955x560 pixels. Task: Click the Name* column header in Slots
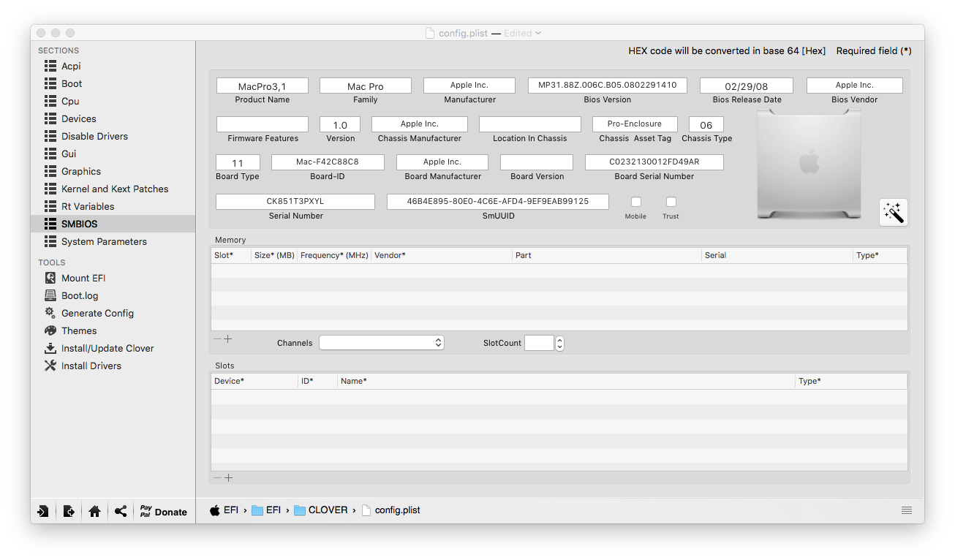[566, 381]
